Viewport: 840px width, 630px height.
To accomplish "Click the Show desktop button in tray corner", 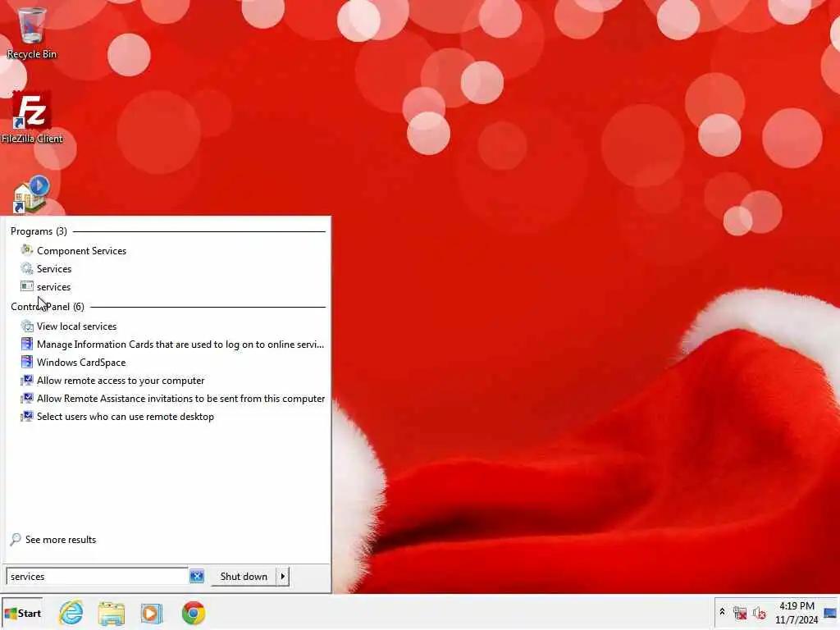I will click(831, 613).
